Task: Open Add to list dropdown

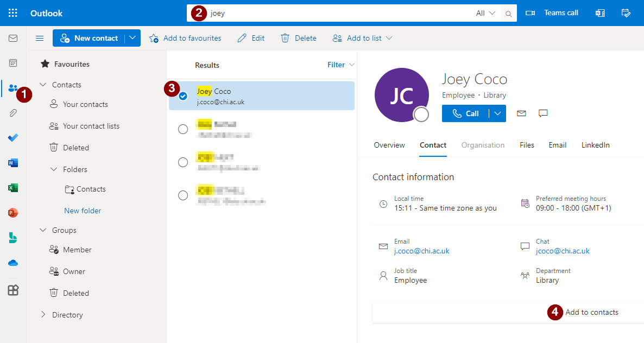Action: pos(362,38)
